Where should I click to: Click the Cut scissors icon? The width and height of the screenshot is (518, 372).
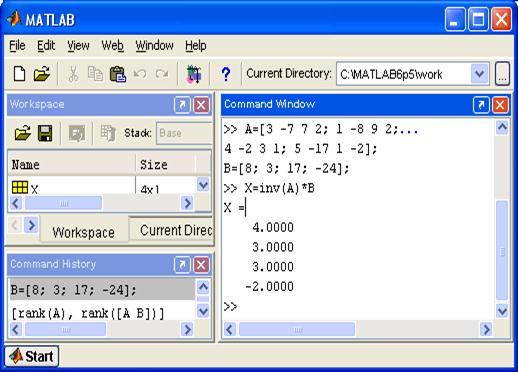pyautogui.click(x=73, y=74)
